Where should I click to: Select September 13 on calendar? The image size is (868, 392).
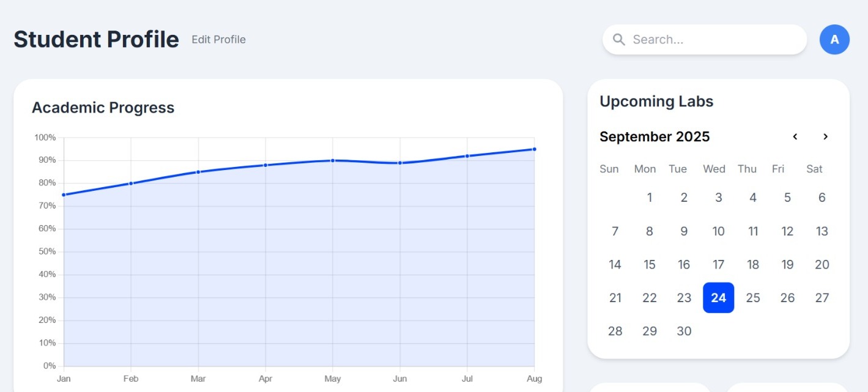click(822, 231)
